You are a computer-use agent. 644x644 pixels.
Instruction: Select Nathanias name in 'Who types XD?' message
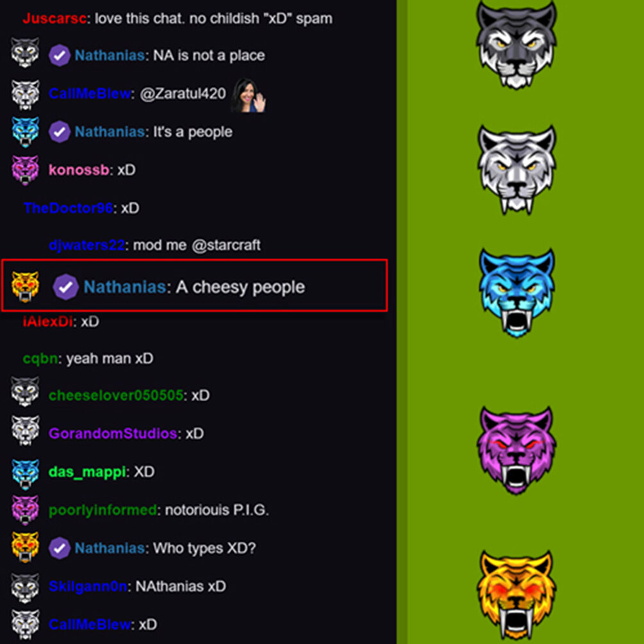pos(110,549)
